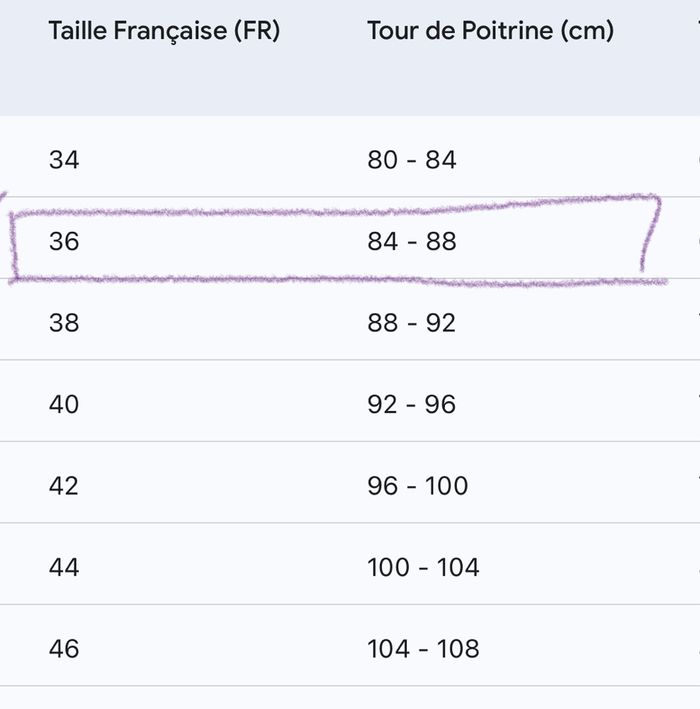Select the size 34 cell
This screenshot has height=709, width=700.
point(64,160)
